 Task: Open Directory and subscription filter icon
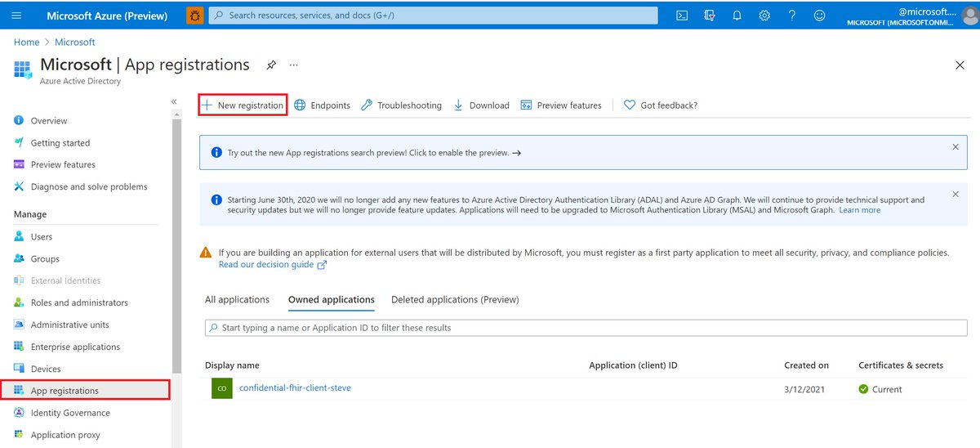pos(710,16)
